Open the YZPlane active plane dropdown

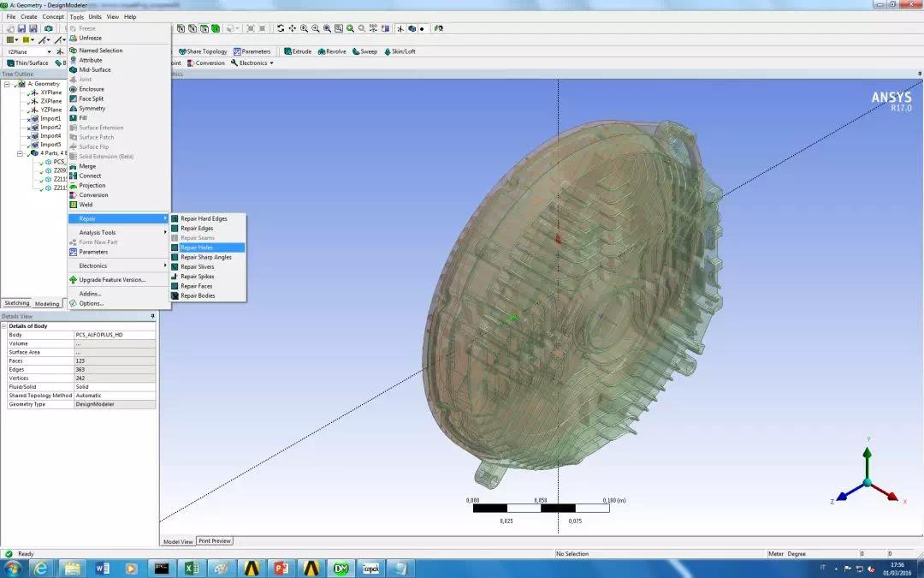pos(49,52)
